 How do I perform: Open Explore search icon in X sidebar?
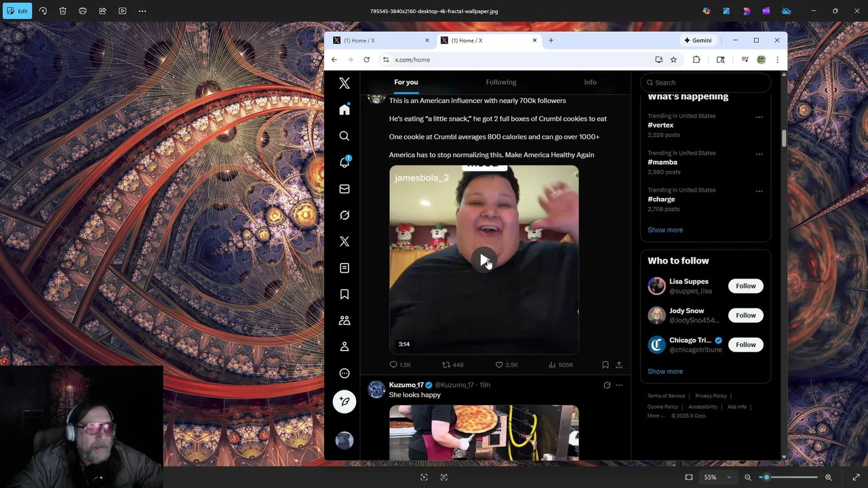pyautogui.click(x=344, y=136)
